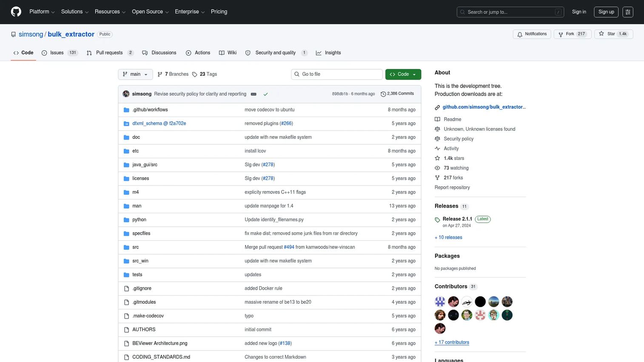Expand the green Code dropdown button
The width and height of the screenshot is (644, 362).
tap(403, 74)
